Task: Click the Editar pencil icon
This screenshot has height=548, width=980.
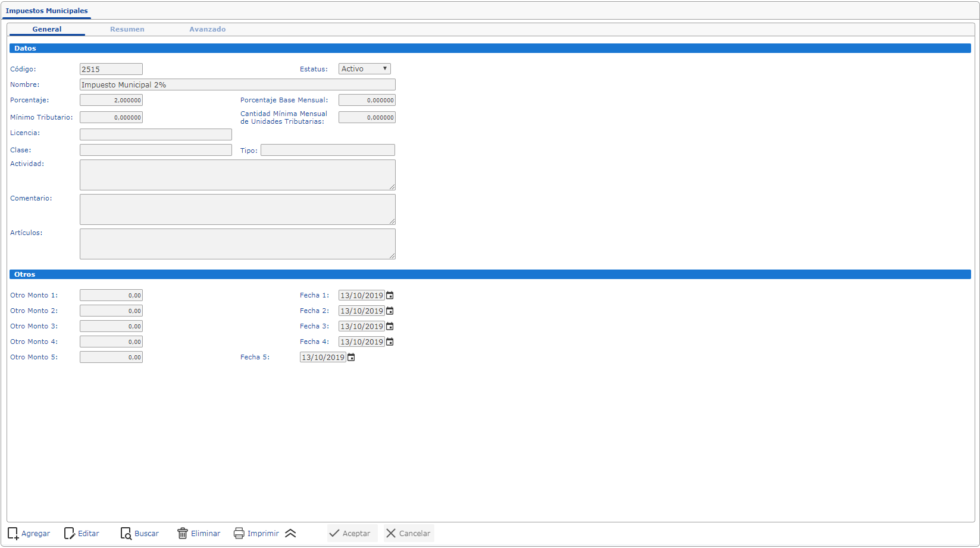Action: point(70,534)
